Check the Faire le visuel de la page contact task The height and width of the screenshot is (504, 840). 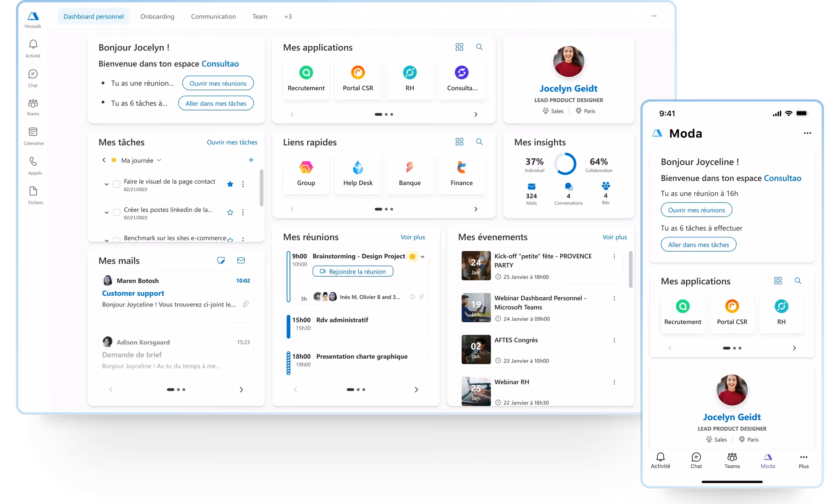117,184
